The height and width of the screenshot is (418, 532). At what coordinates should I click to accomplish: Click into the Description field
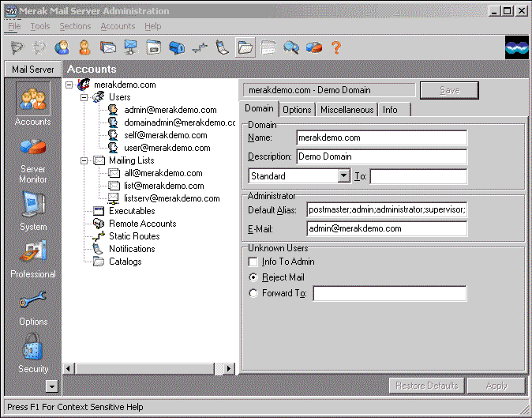(x=382, y=156)
